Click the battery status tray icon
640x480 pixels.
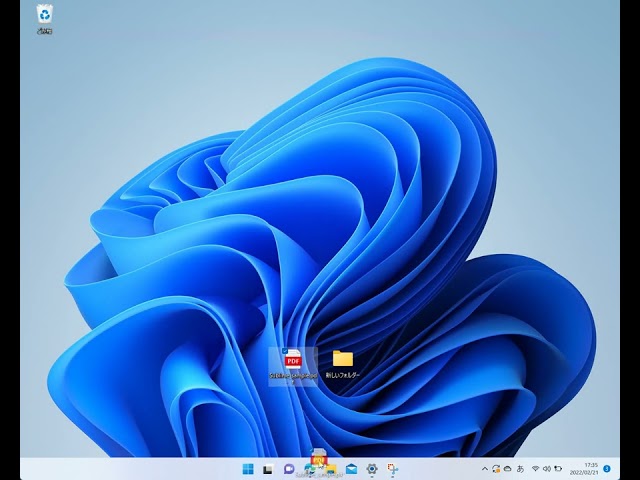click(558, 469)
